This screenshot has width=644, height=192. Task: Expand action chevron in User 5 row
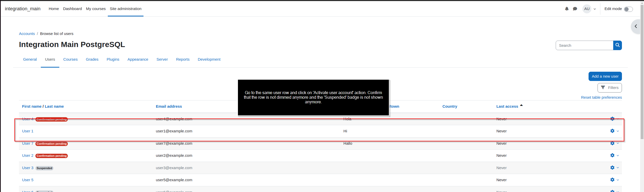tap(618, 180)
